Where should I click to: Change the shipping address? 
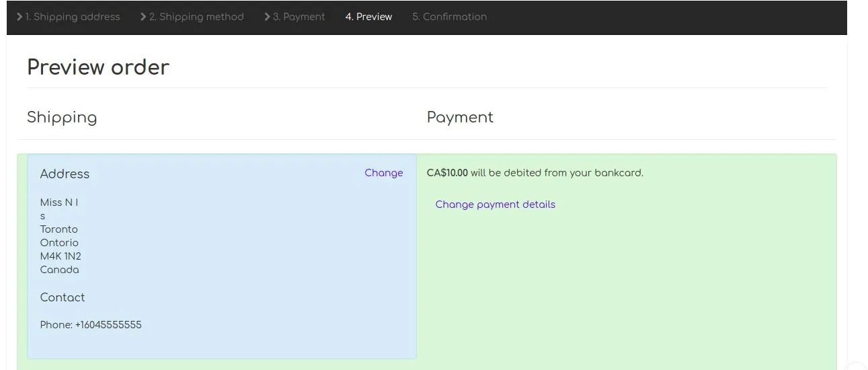(x=384, y=173)
